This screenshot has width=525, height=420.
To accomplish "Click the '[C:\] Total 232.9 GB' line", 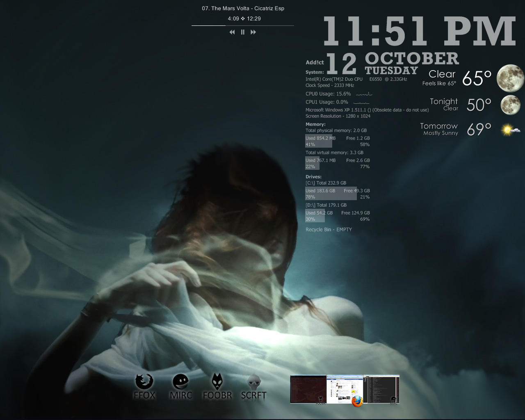I will pyautogui.click(x=326, y=183).
